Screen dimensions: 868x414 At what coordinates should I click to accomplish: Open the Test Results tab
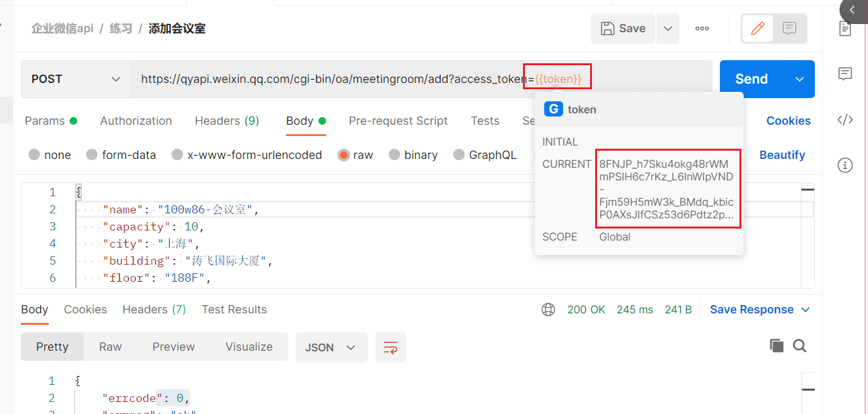coord(234,310)
